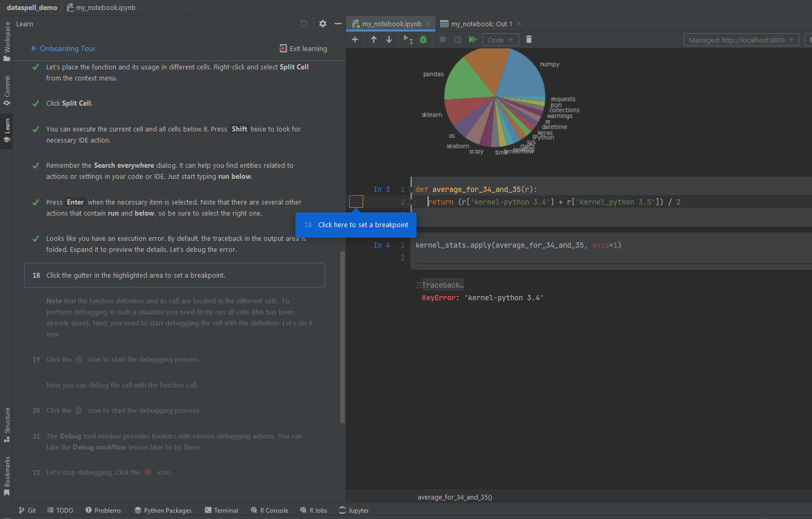The width and height of the screenshot is (812, 519).
Task: Add a new notebook cell
Action: click(355, 39)
